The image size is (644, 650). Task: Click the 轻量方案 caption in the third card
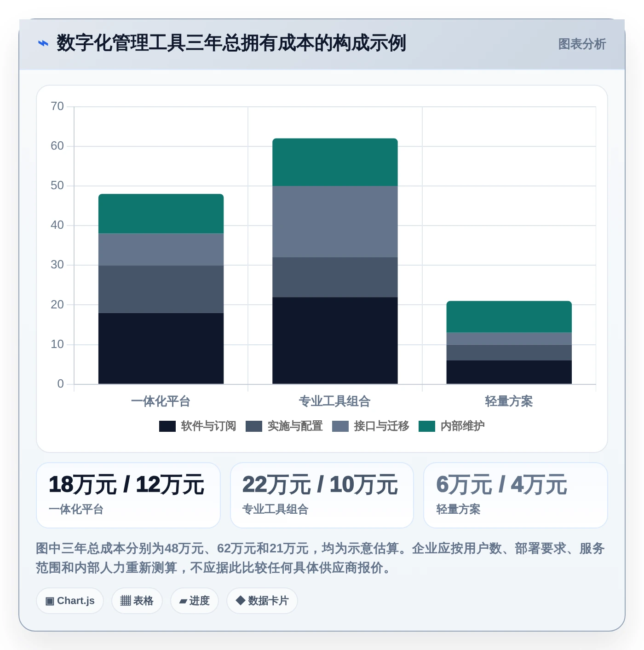459,509
